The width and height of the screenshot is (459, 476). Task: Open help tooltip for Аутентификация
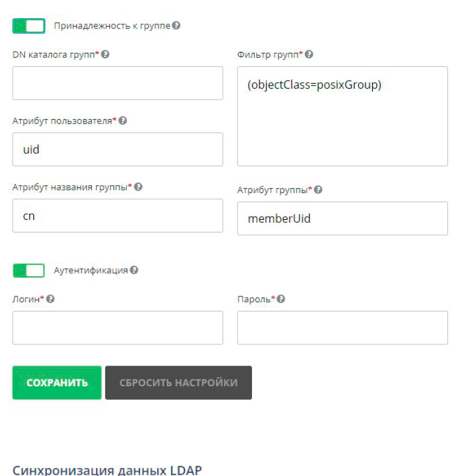(134, 270)
